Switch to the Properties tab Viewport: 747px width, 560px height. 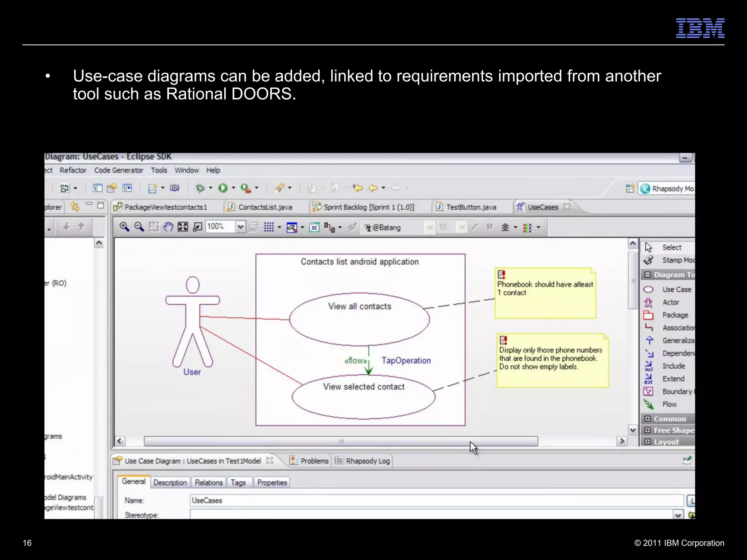coord(272,482)
